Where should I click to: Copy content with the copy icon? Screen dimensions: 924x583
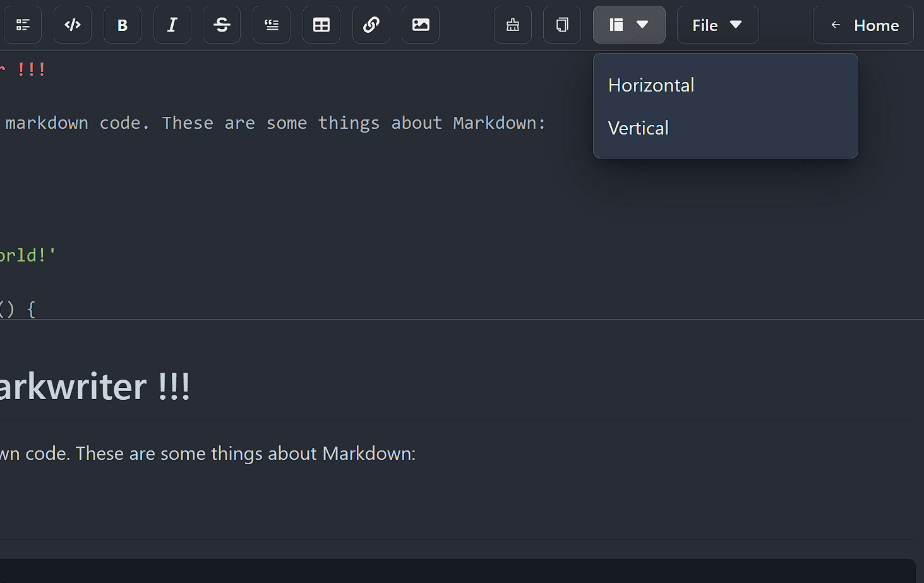[x=562, y=25]
